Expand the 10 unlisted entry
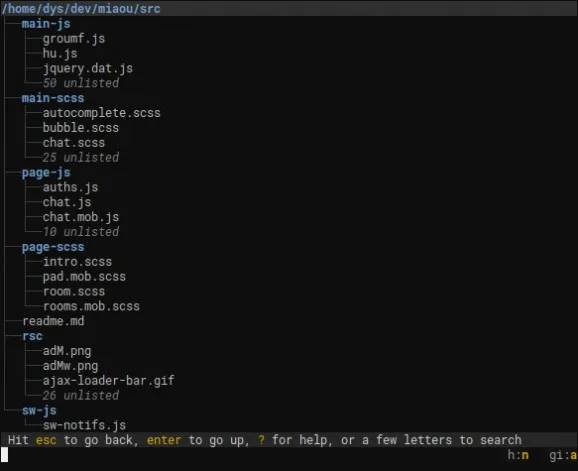 (x=81, y=232)
